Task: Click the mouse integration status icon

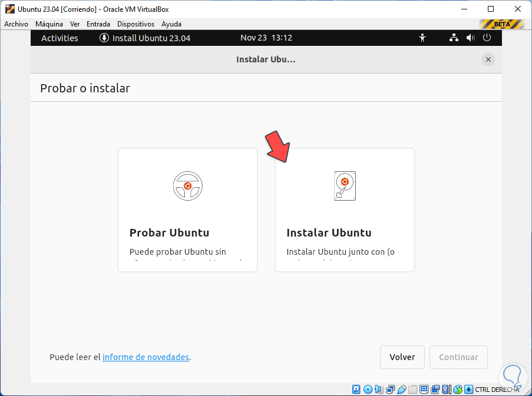Action: click(457, 389)
